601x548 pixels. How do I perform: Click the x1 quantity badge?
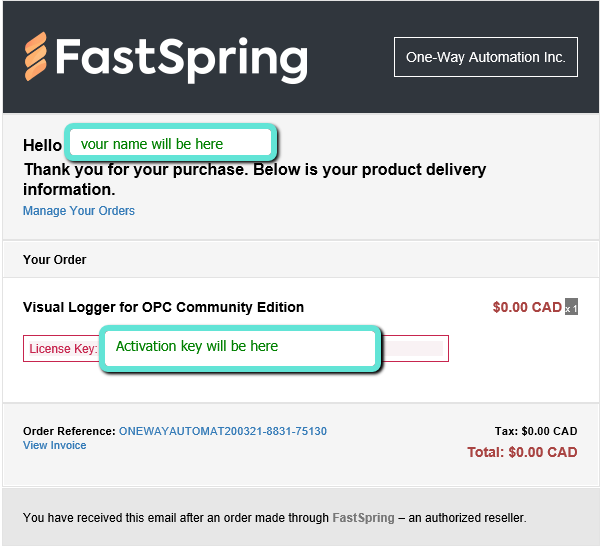(571, 308)
